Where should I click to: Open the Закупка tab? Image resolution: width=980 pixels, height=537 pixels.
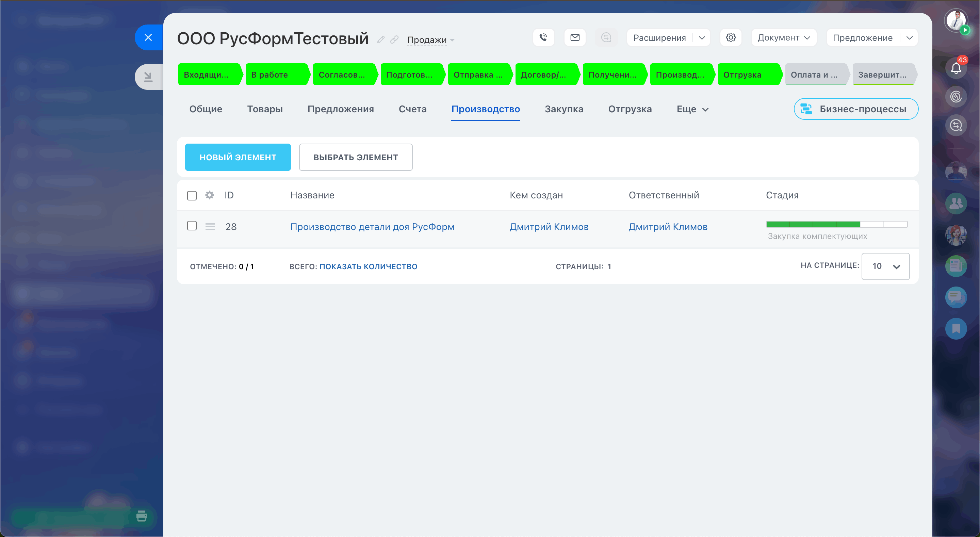pyautogui.click(x=564, y=109)
